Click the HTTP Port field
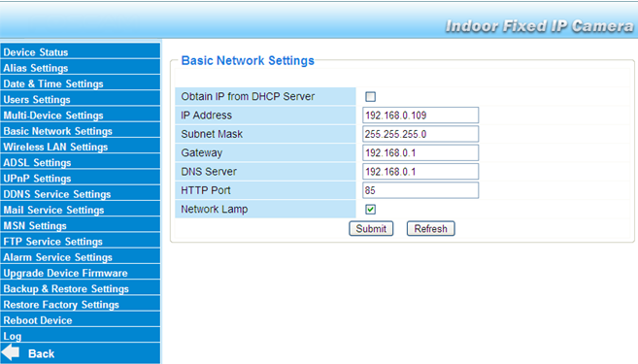The width and height of the screenshot is (638, 364). (420, 190)
